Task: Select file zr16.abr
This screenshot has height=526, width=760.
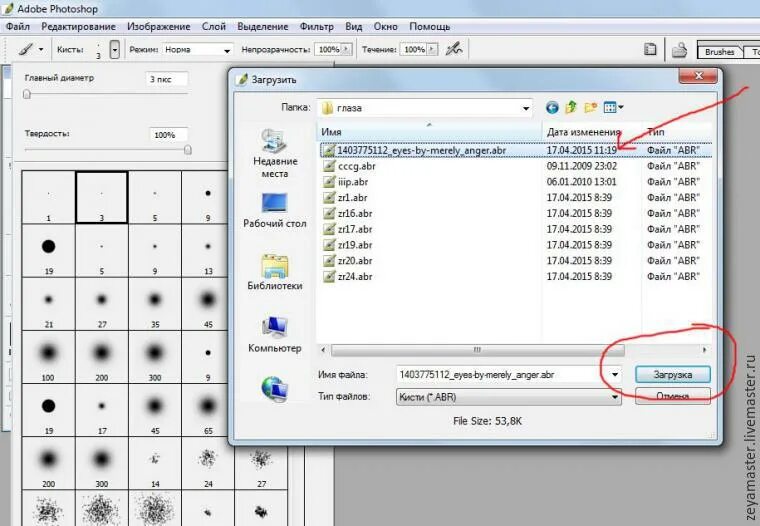Action: [x=348, y=213]
